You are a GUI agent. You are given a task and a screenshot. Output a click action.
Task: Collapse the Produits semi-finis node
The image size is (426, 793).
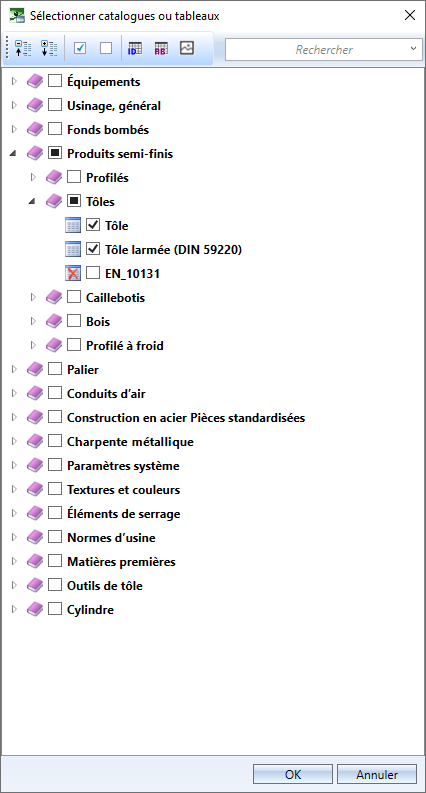click(x=14, y=154)
